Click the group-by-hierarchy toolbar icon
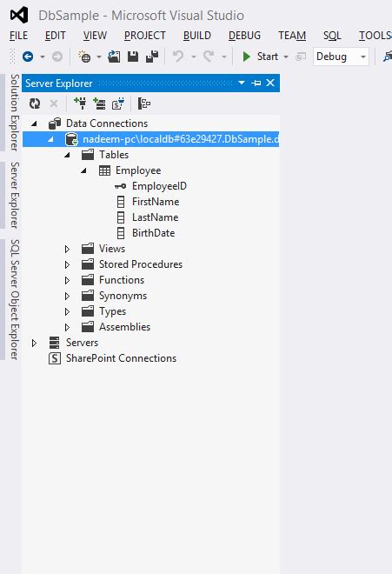The image size is (392, 574). pyautogui.click(x=143, y=103)
